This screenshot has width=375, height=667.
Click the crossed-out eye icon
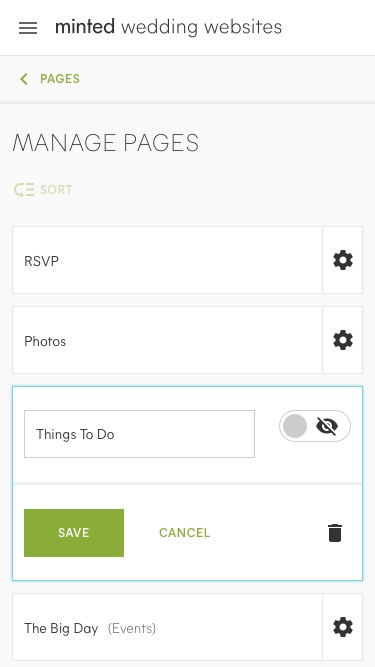pos(327,426)
